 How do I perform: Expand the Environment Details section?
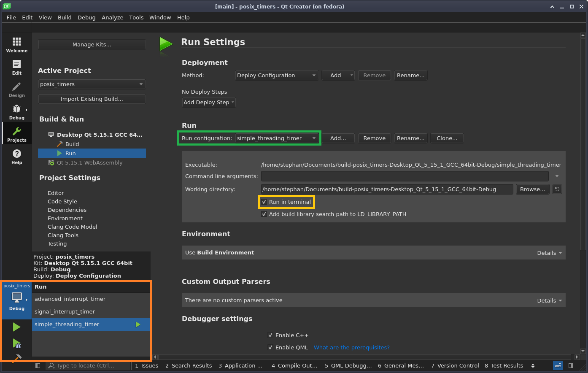(x=549, y=253)
